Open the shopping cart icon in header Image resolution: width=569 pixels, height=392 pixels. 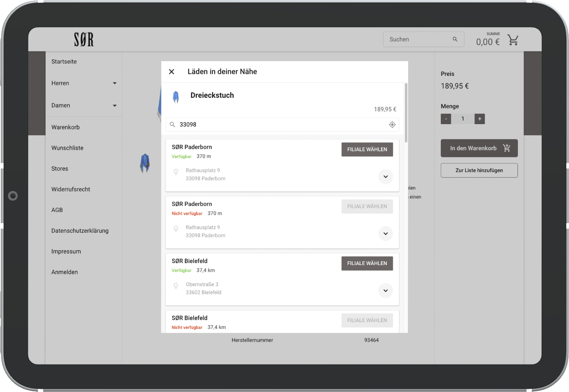pos(513,40)
